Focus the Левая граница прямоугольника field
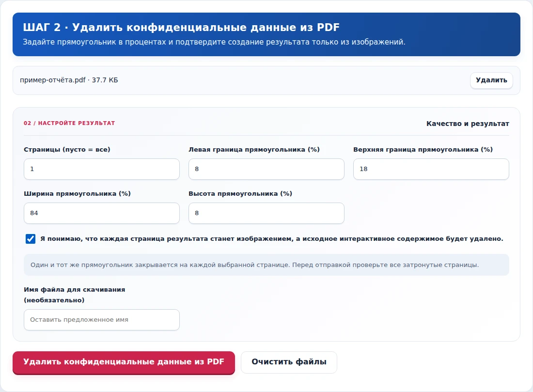The image size is (533, 392). [x=266, y=169]
